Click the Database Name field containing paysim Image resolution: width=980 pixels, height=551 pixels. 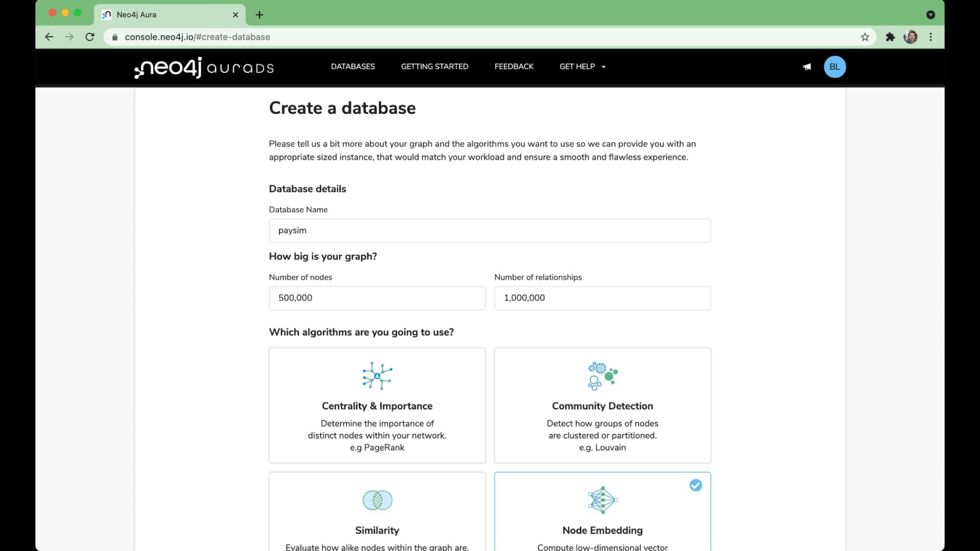489,230
